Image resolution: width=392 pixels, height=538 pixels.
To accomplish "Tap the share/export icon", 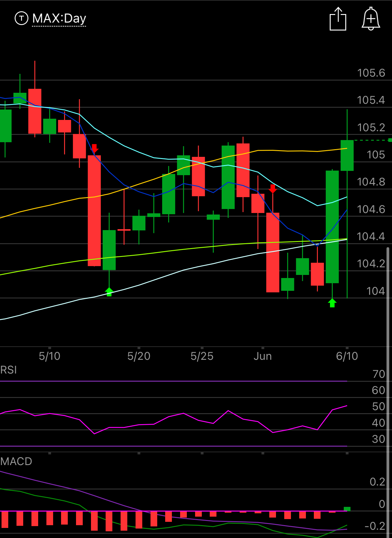I will click(x=338, y=19).
